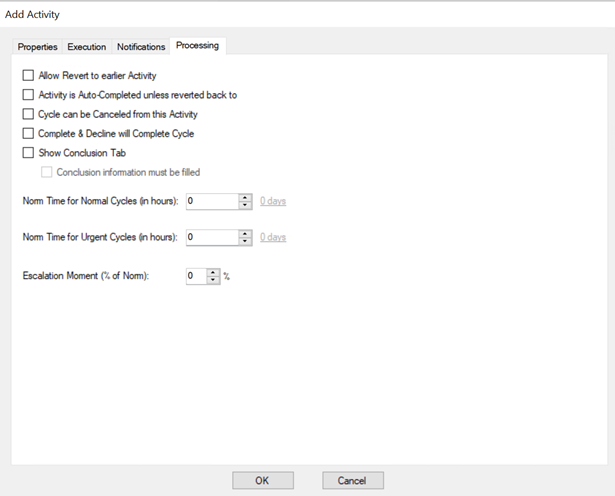Go to the Notifications tab
615x496 pixels.
click(141, 47)
